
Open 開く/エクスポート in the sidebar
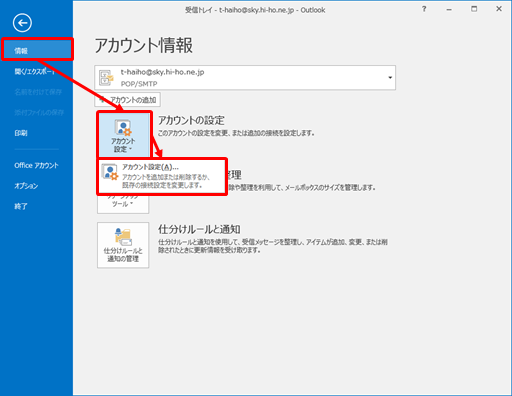tap(36, 71)
